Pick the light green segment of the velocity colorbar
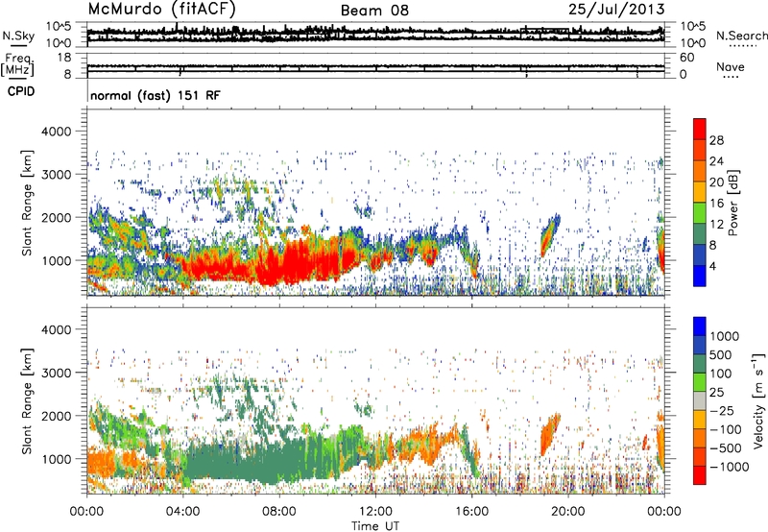Image resolution: width=768 pixels, height=532 pixels. pyautogui.click(x=700, y=382)
